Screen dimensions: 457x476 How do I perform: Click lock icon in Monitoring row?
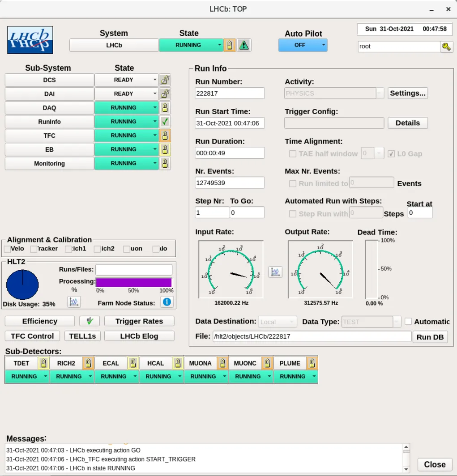pyautogui.click(x=165, y=164)
